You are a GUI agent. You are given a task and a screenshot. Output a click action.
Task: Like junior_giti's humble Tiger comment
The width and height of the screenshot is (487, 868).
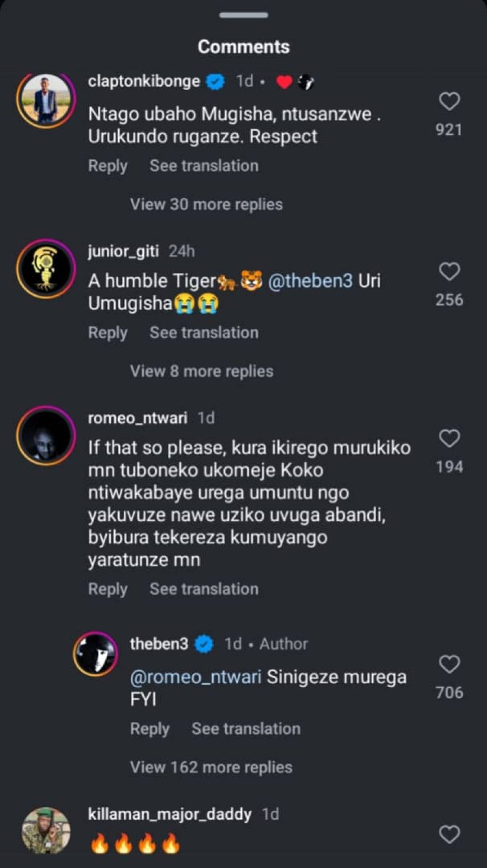[x=449, y=272]
